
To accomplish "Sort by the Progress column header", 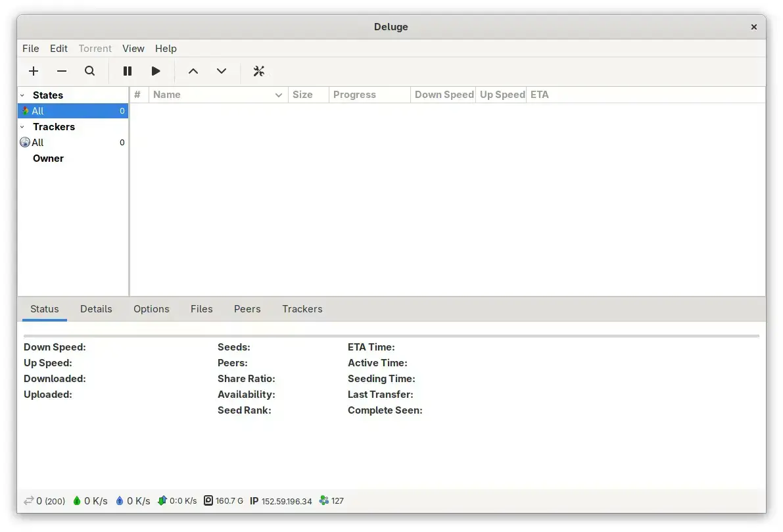I will (x=369, y=95).
